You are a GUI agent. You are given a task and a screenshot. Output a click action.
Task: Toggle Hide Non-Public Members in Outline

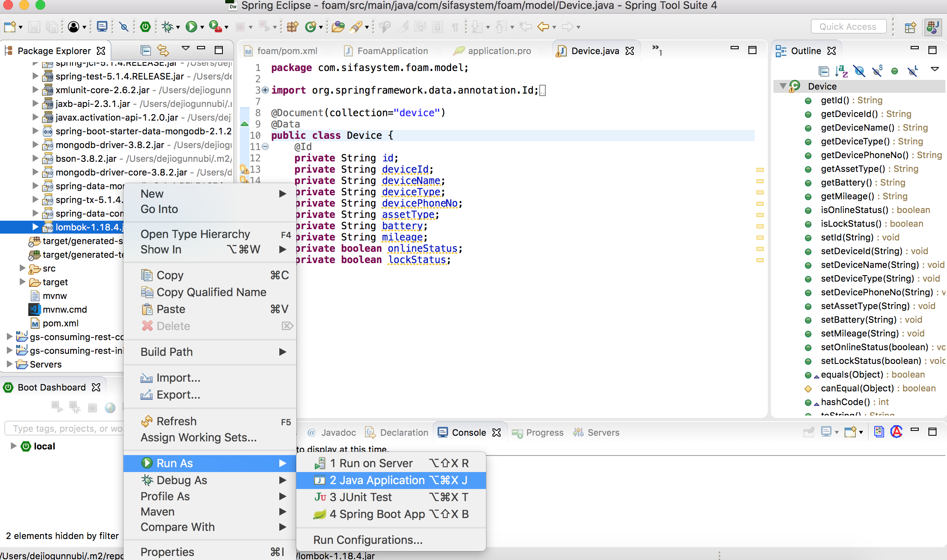tap(895, 71)
